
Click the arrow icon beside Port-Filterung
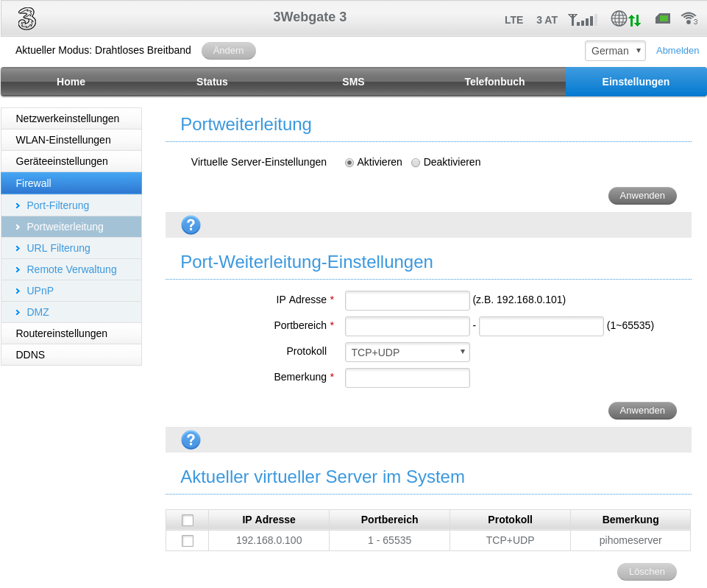click(18, 206)
